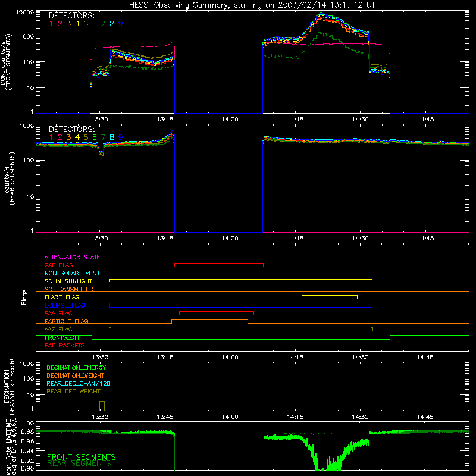Click detector 1 legend number in front segments plot
This screenshot has width=476, height=476.
click(x=51, y=24)
